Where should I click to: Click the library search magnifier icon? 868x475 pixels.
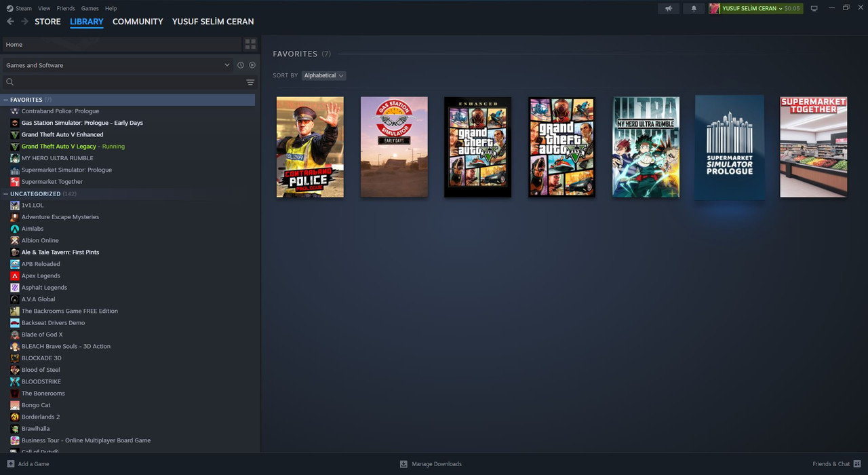pyautogui.click(x=10, y=82)
